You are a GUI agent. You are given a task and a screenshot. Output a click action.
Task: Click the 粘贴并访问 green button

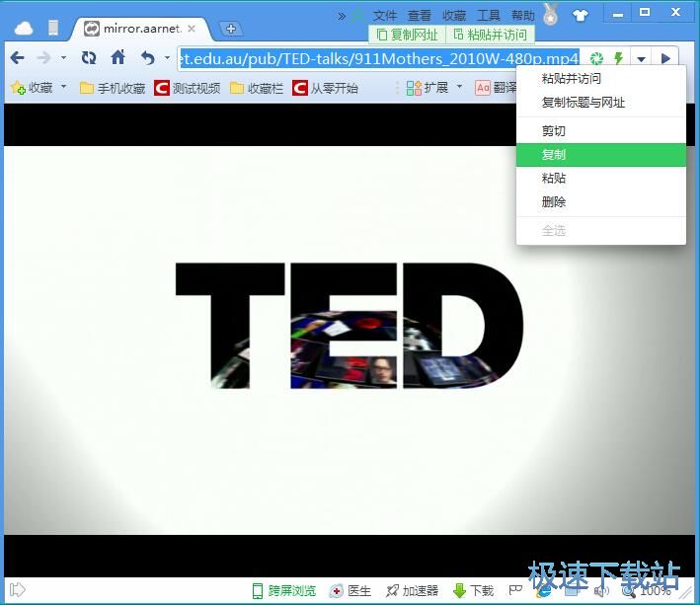coord(490,35)
